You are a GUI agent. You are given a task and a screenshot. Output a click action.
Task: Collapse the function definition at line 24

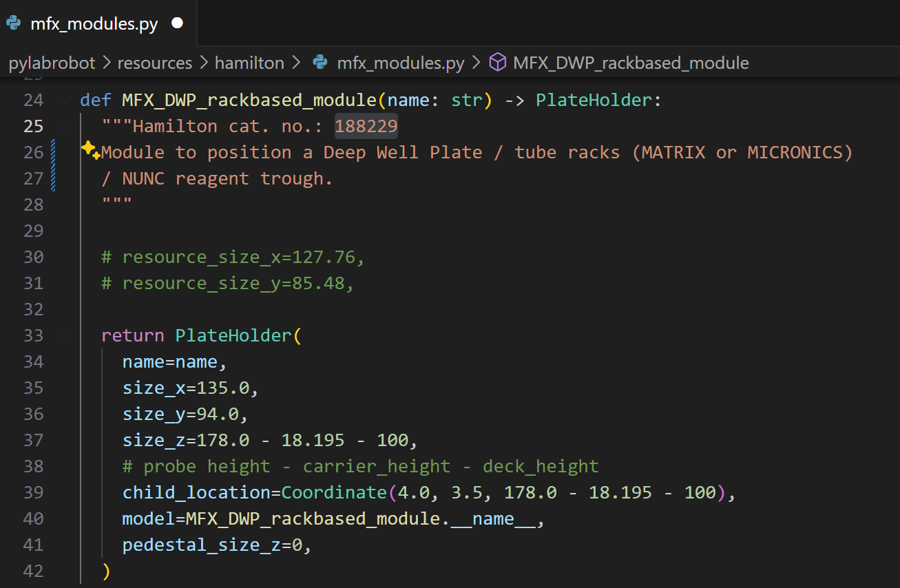tap(65, 101)
